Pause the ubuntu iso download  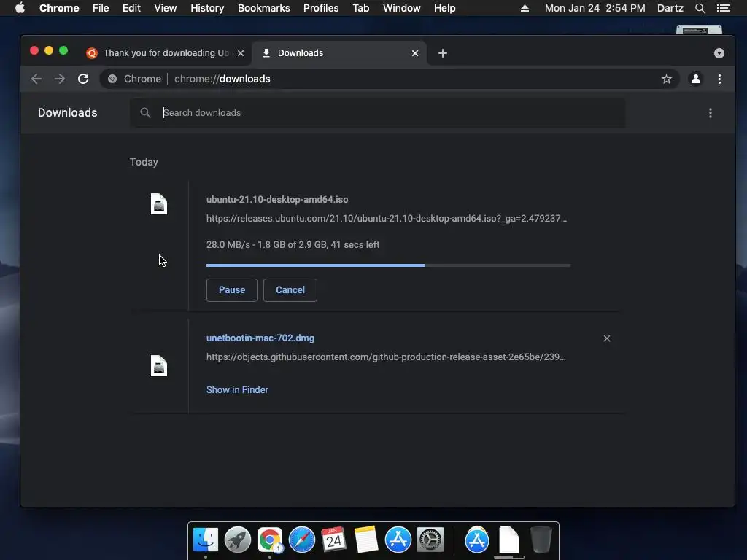pos(231,290)
